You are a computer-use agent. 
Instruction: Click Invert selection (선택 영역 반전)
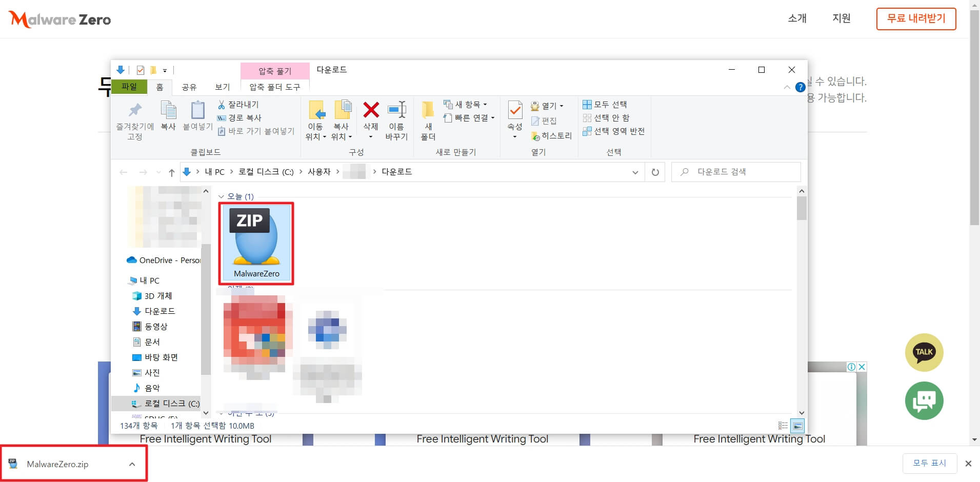614,131
